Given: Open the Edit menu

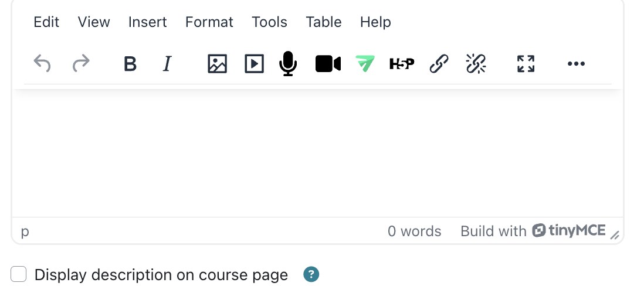Looking at the screenshot, I should 46,22.
